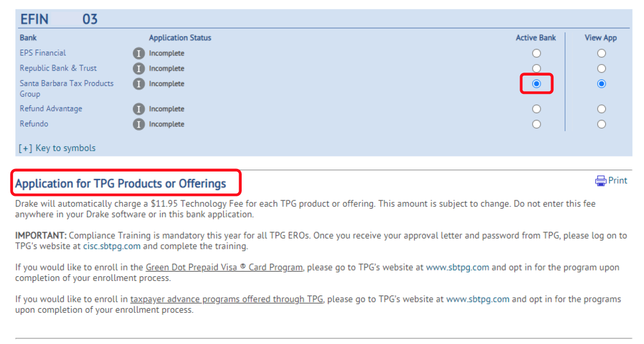Screen dimensions: 644x344
Task: Open taxpayer advance programs offered through TPG link
Action: click(x=227, y=299)
